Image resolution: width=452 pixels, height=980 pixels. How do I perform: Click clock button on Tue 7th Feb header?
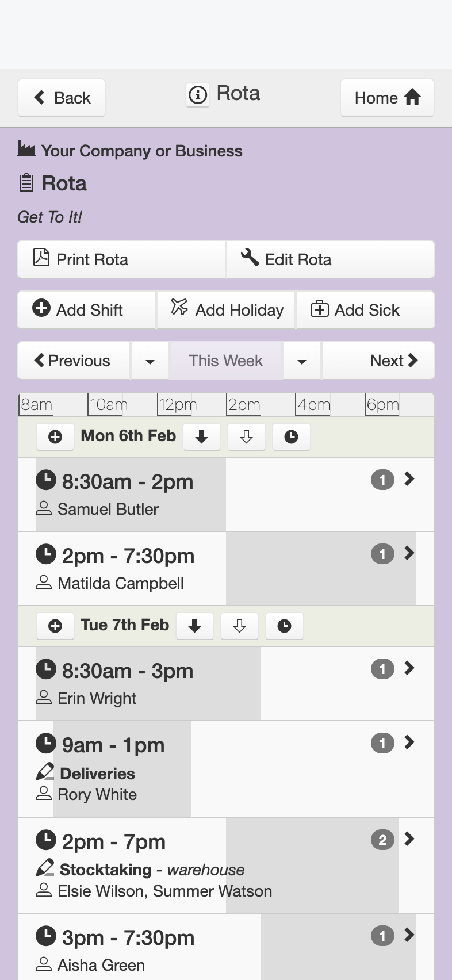(285, 626)
